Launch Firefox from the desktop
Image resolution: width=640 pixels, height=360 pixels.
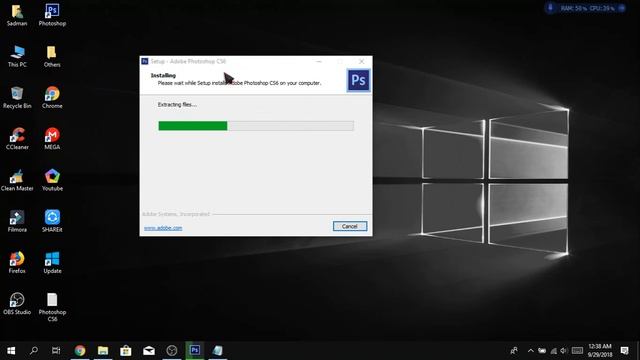coord(17,262)
